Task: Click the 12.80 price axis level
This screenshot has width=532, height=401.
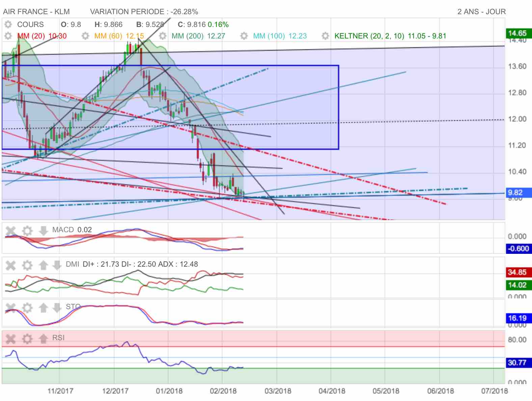Action: (x=517, y=92)
